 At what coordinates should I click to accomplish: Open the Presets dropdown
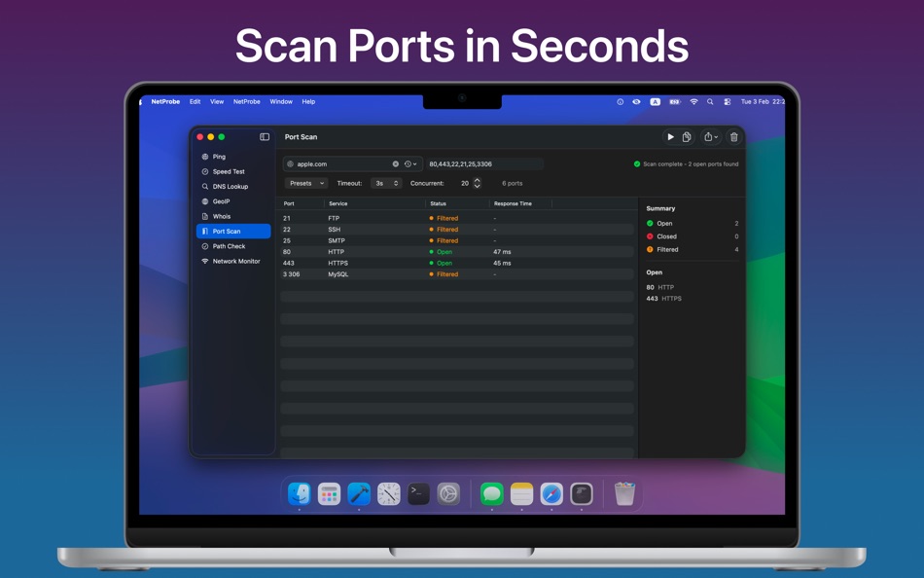pos(305,183)
